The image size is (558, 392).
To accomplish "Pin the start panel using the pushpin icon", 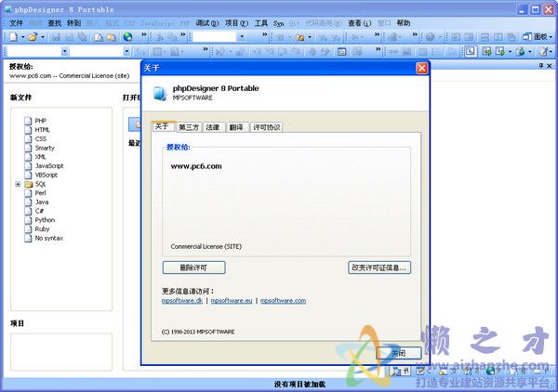I will 541,65.
